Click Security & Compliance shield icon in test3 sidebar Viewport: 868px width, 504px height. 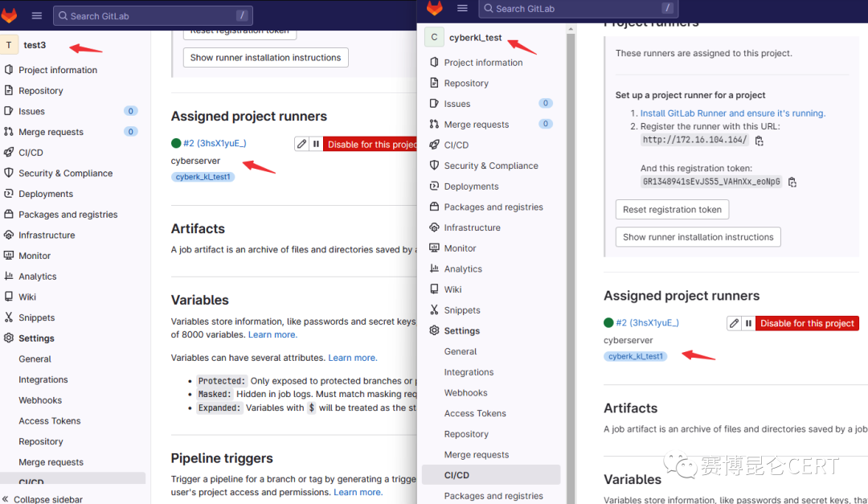tap(8, 173)
